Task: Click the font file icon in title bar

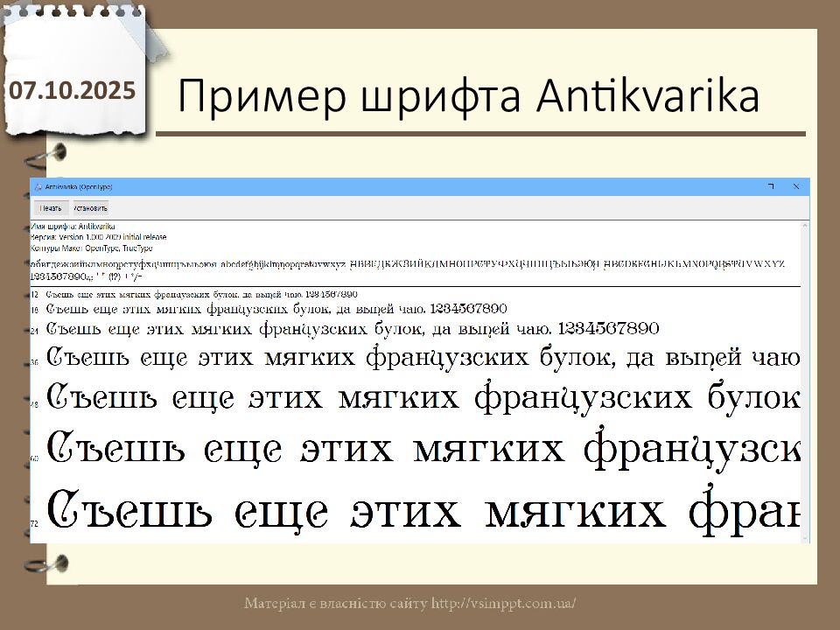Action: tap(38, 187)
